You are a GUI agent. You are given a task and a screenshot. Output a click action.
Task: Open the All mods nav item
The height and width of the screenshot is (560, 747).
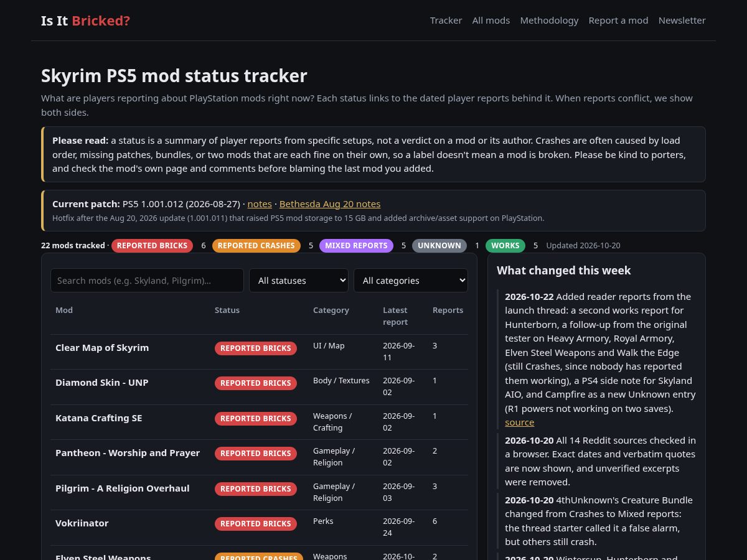(491, 21)
